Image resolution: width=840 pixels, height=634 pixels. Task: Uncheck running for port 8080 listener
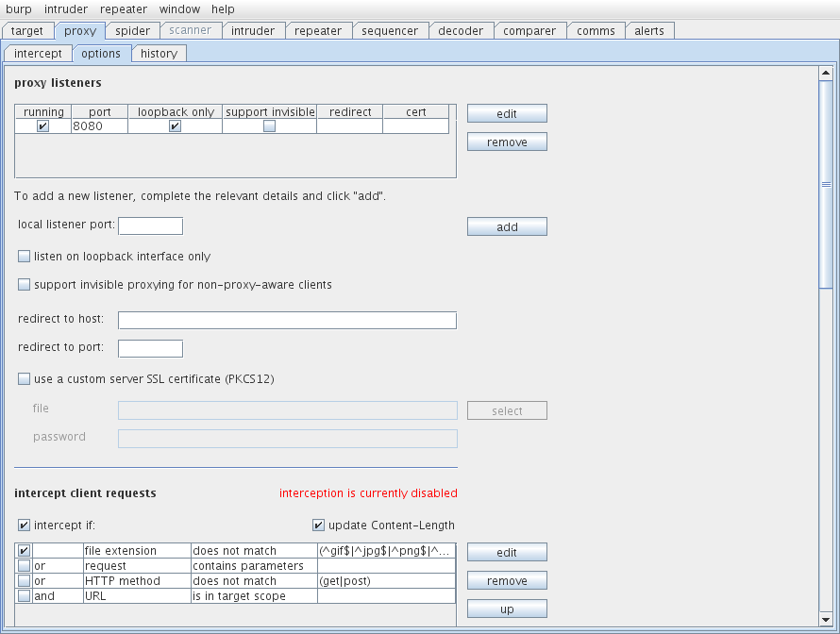coord(43,126)
